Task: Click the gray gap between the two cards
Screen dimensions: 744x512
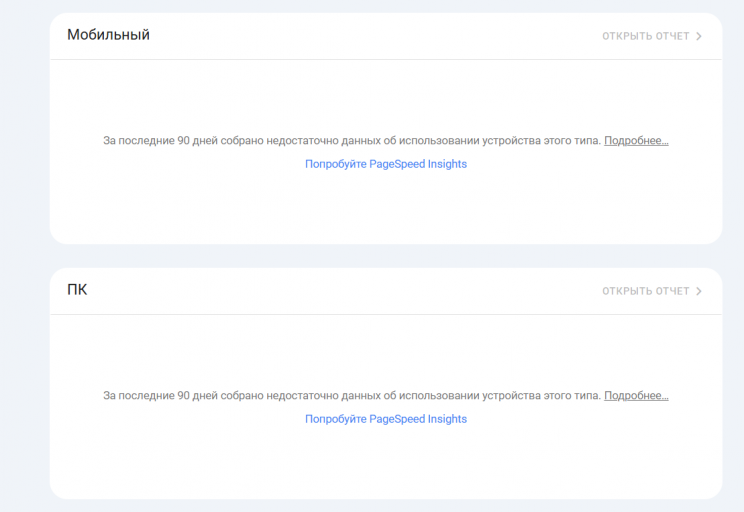Action: point(386,256)
